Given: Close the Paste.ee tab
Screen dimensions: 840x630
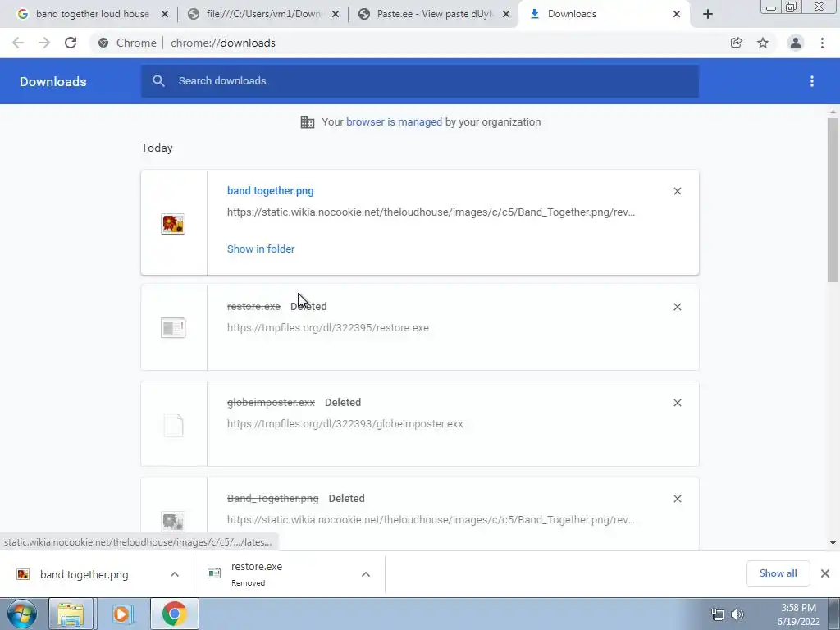Looking at the screenshot, I should pyautogui.click(x=505, y=14).
